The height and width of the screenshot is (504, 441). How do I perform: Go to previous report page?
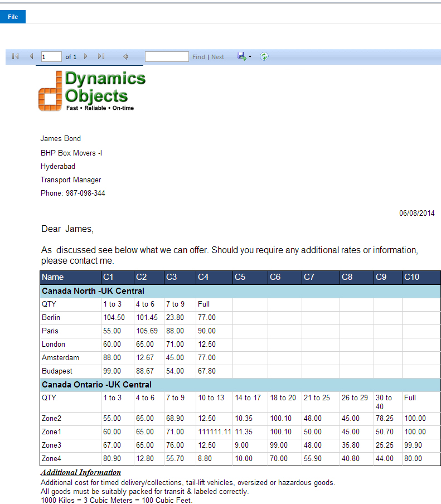coord(31,56)
